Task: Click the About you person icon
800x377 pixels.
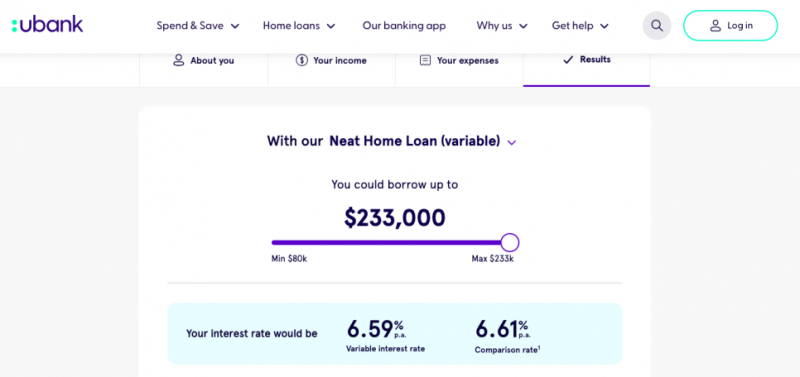Action: pos(178,60)
